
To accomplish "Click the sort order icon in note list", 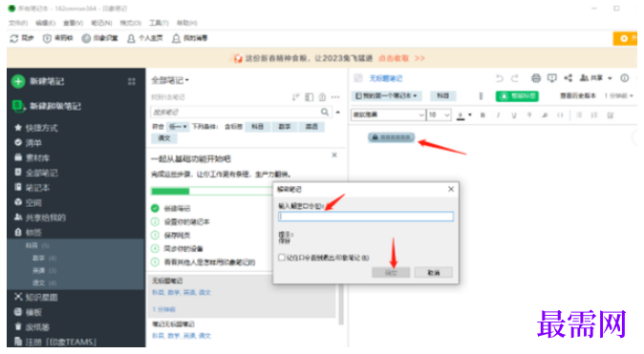I will click(295, 97).
